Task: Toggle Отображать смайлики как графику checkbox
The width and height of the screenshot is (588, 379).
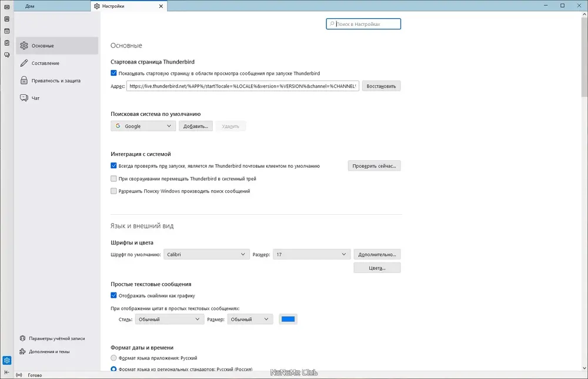Action: [x=113, y=295]
